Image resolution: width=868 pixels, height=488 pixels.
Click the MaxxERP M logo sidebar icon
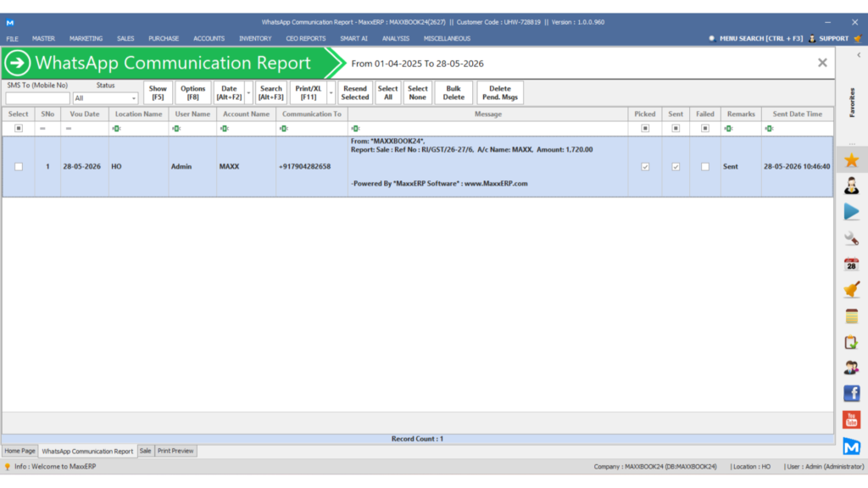coord(851,446)
